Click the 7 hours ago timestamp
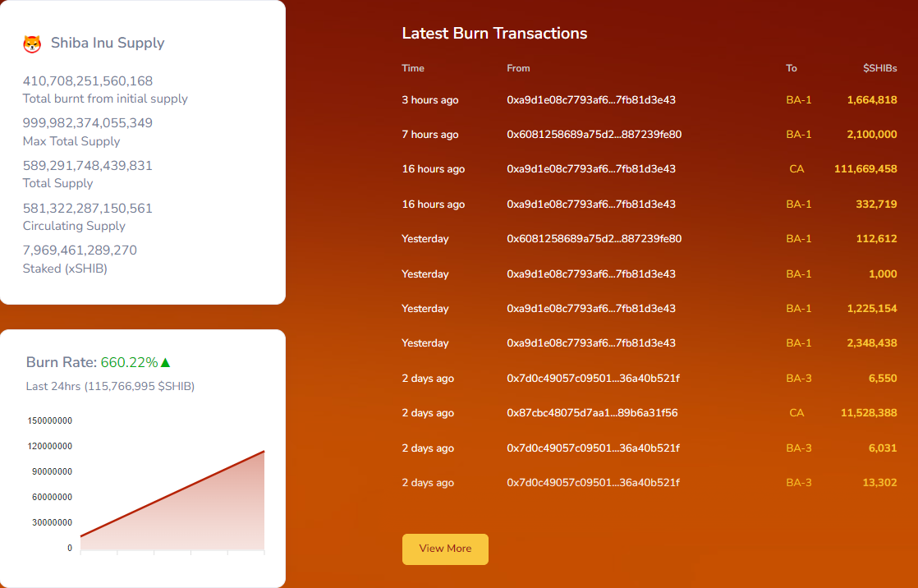This screenshot has width=918, height=588. click(430, 135)
